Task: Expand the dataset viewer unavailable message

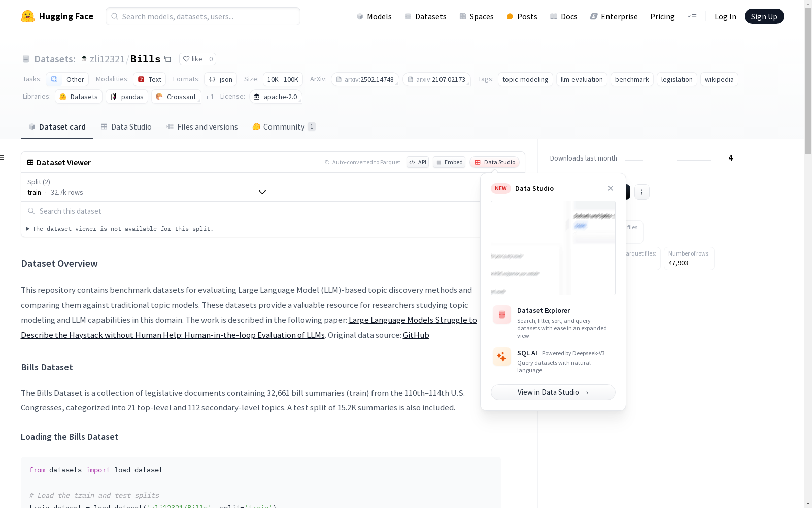Action: point(120,229)
